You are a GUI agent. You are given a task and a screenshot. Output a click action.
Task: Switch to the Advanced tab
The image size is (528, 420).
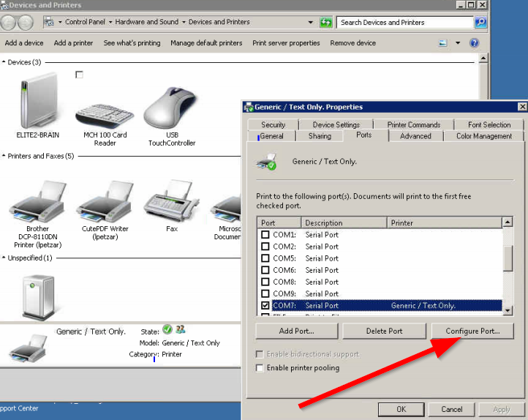click(x=415, y=136)
